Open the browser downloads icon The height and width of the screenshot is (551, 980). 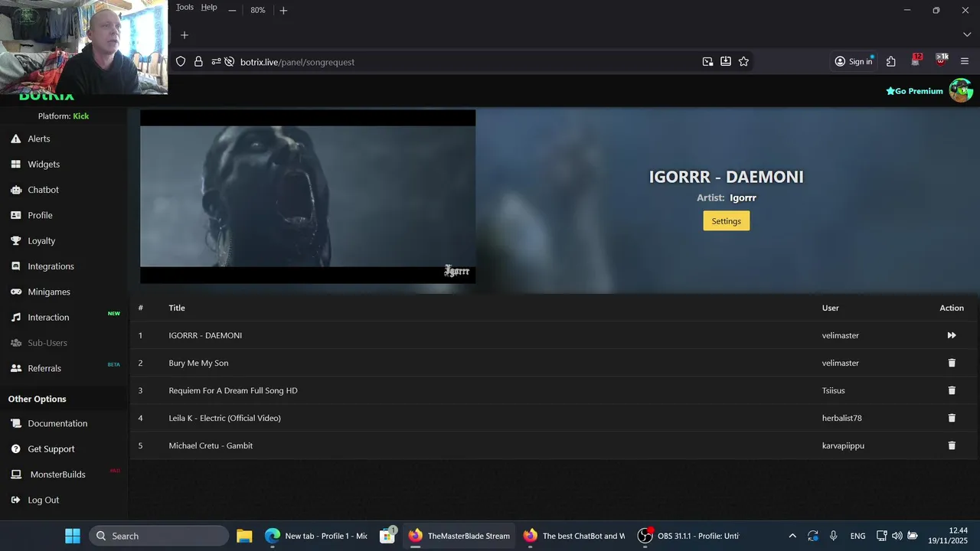coord(725,61)
